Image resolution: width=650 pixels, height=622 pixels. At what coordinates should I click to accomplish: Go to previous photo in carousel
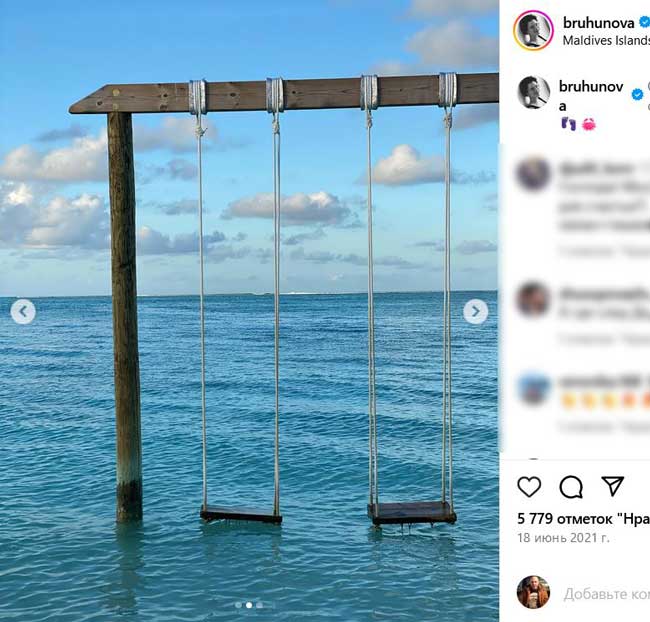point(23,312)
